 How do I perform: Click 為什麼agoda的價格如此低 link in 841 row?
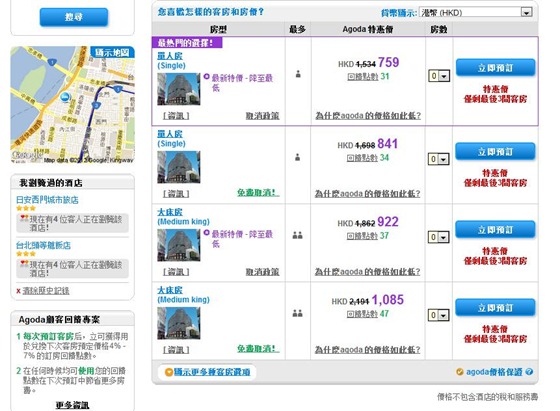368,194
